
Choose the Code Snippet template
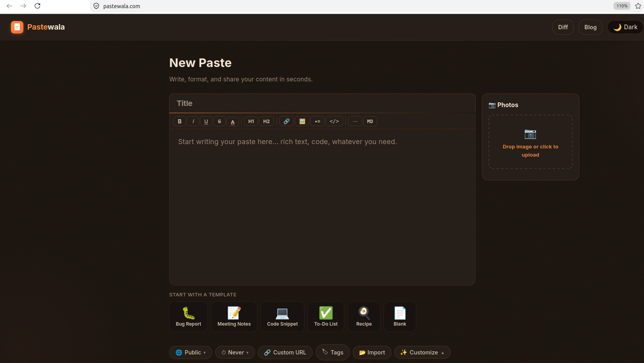point(282,317)
